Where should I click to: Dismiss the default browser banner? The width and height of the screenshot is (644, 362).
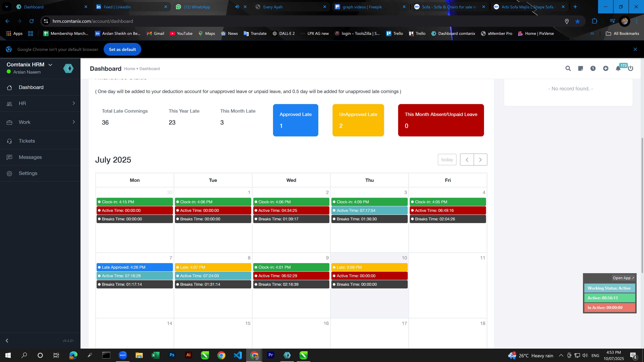[x=635, y=49]
